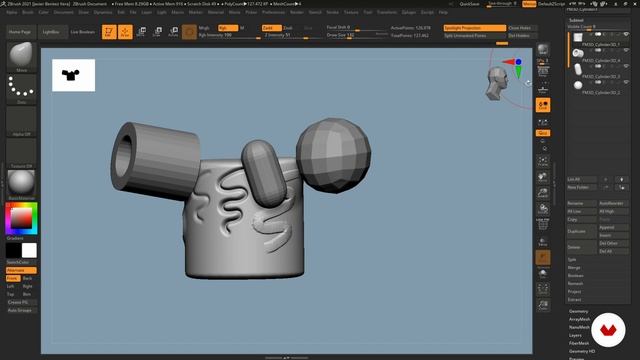The height and width of the screenshot is (360, 640).
Task: Toggle the Zadd sculpt mode
Action: 271,28
